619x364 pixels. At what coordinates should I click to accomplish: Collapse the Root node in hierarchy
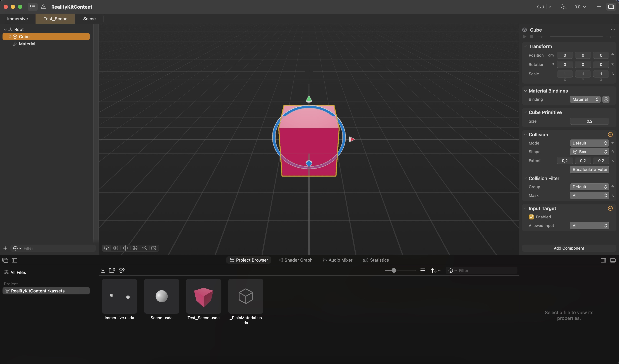tap(5, 29)
